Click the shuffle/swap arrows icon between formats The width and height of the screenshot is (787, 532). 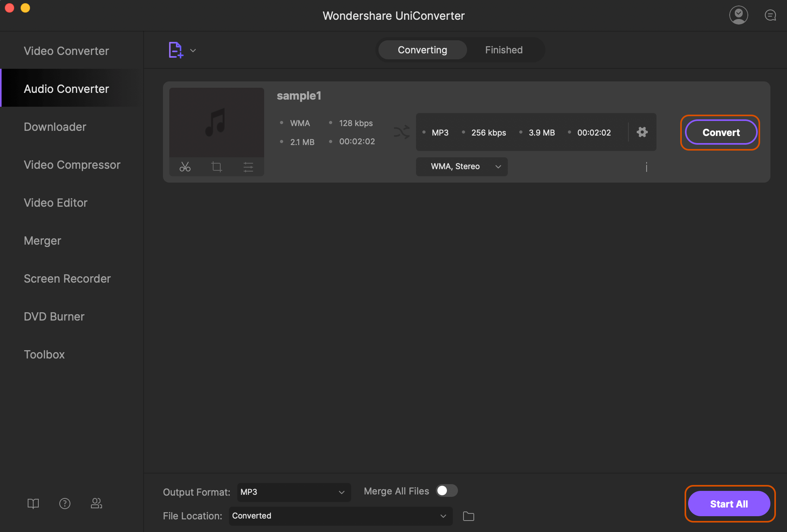(x=401, y=132)
